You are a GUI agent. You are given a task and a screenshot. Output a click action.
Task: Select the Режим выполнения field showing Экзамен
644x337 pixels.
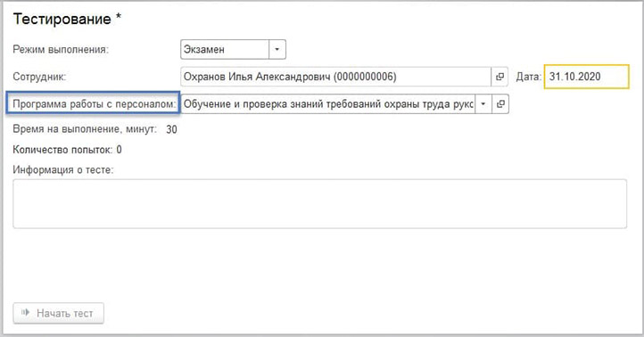(x=225, y=50)
